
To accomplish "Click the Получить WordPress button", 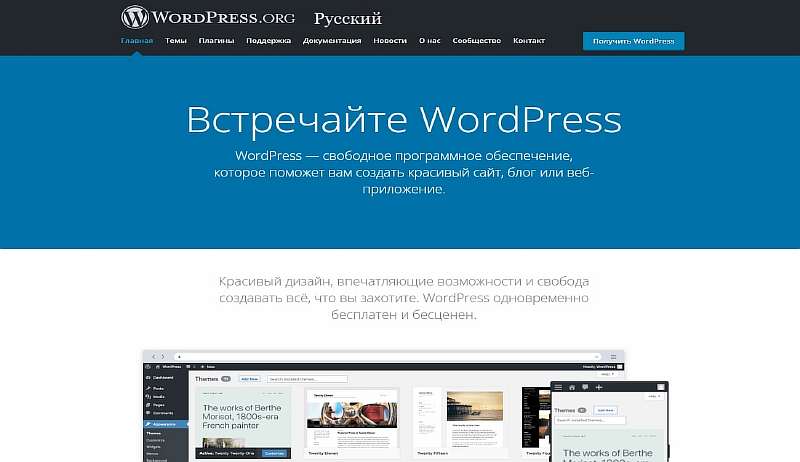I will coord(634,41).
